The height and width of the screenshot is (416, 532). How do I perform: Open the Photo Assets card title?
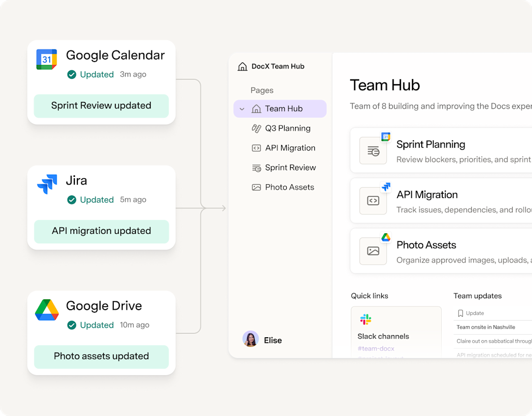(426, 245)
